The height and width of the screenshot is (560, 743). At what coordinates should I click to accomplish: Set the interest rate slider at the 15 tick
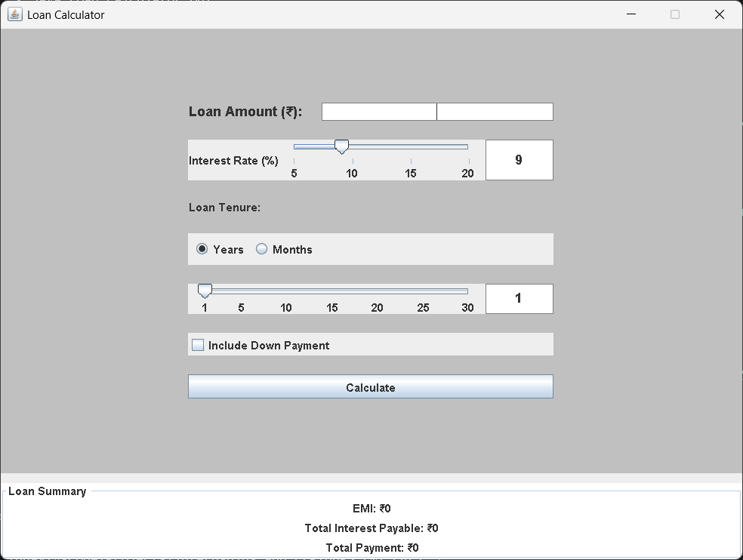pos(411,147)
